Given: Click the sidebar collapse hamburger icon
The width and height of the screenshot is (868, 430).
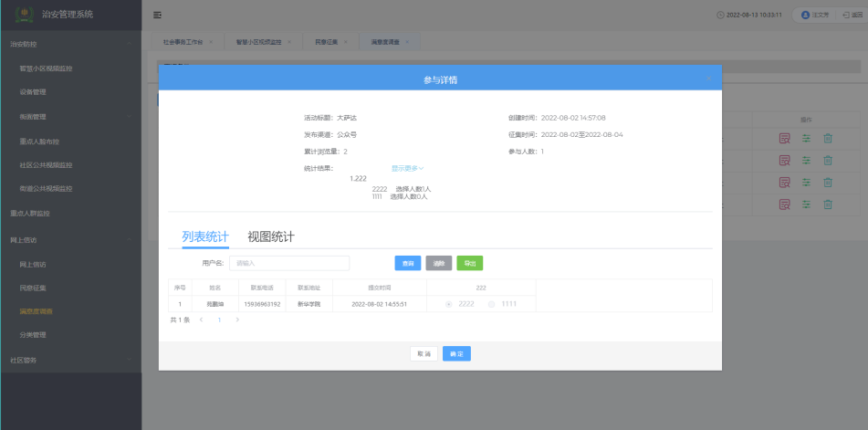Looking at the screenshot, I should [157, 15].
